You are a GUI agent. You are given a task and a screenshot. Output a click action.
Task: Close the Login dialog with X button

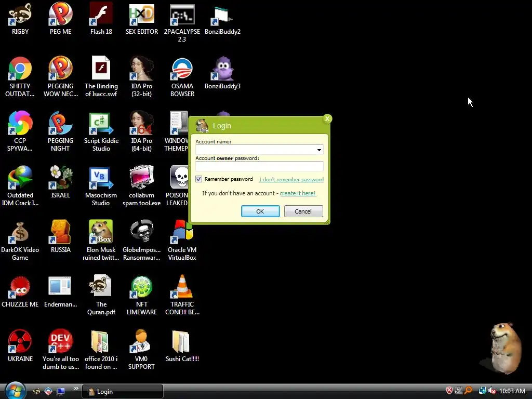(x=327, y=119)
